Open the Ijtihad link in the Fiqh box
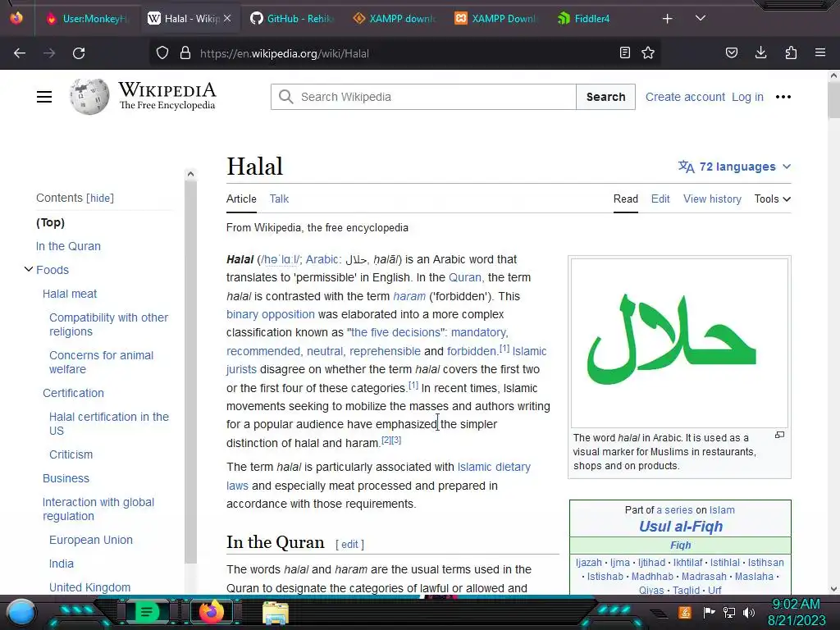 point(651,563)
